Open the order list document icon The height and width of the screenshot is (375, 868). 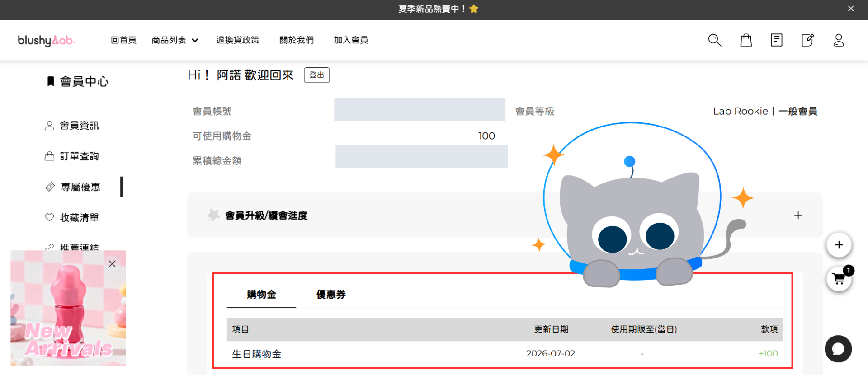pos(777,40)
